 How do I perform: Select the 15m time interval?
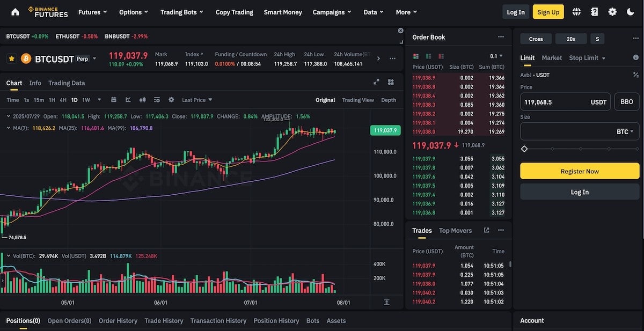pos(39,100)
